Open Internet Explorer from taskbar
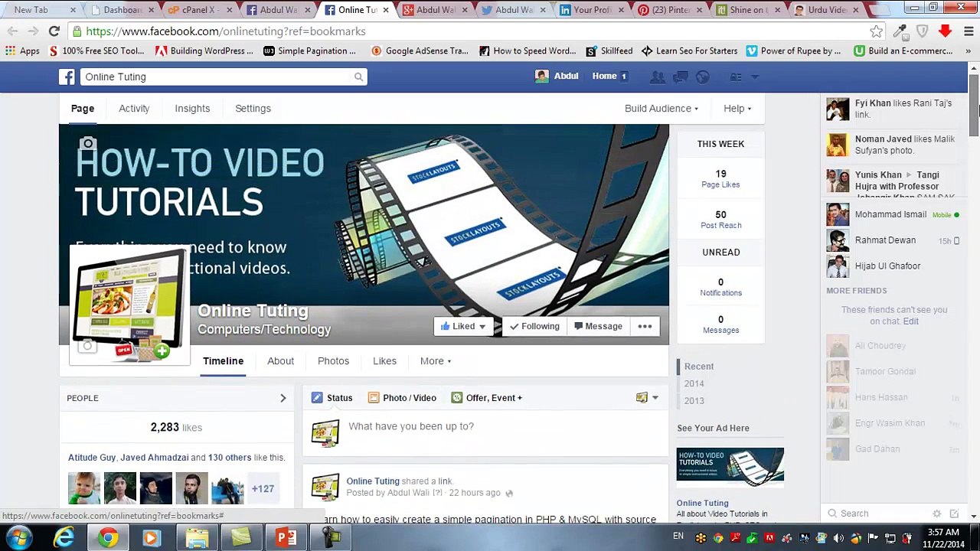Image resolution: width=980 pixels, height=551 pixels. [x=64, y=538]
